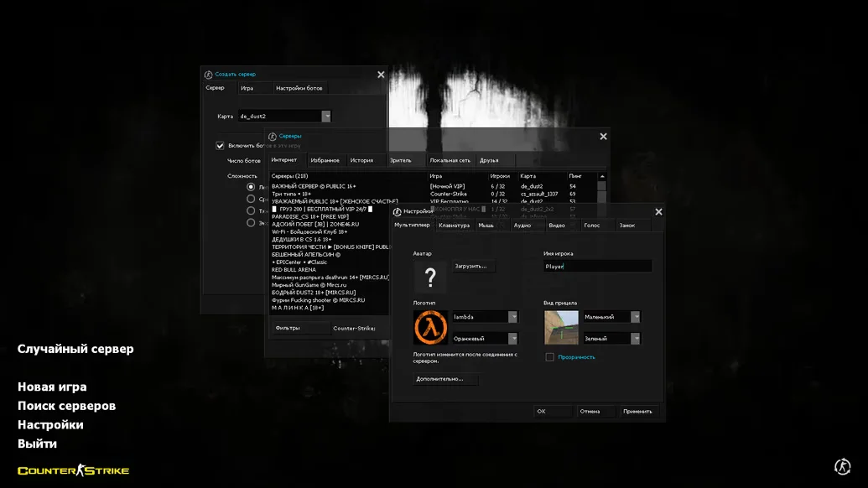Open the 'Зеленый' crosshair color dropdown
868x488 pixels.
635,339
